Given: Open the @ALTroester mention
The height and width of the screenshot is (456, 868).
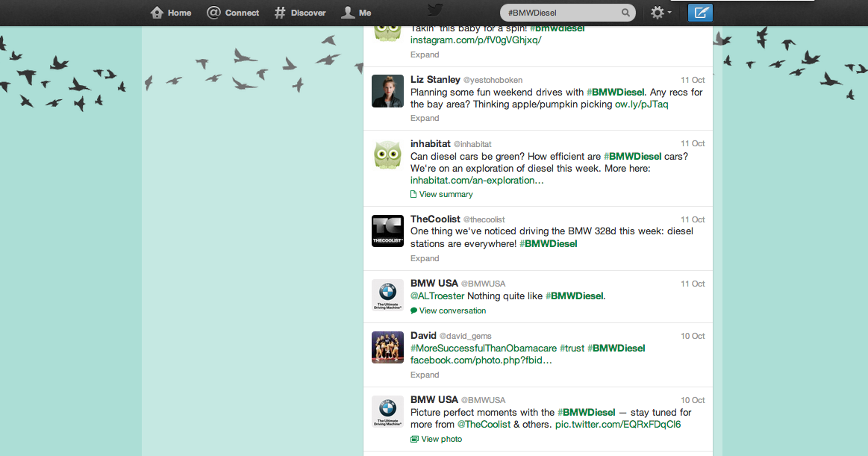Looking at the screenshot, I should 437,296.
